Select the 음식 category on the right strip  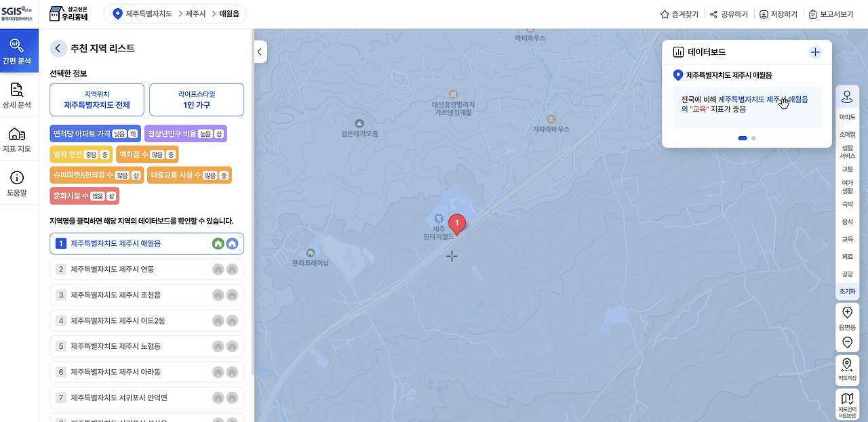tap(847, 221)
